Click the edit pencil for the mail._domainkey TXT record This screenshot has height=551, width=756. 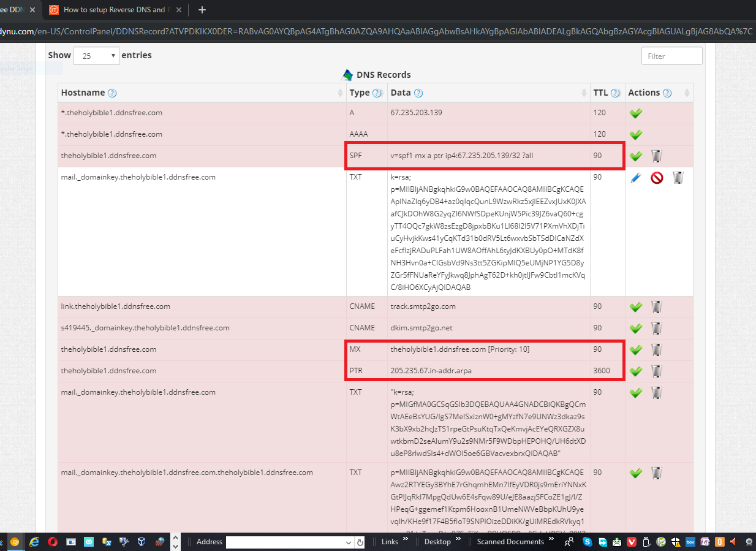point(636,178)
